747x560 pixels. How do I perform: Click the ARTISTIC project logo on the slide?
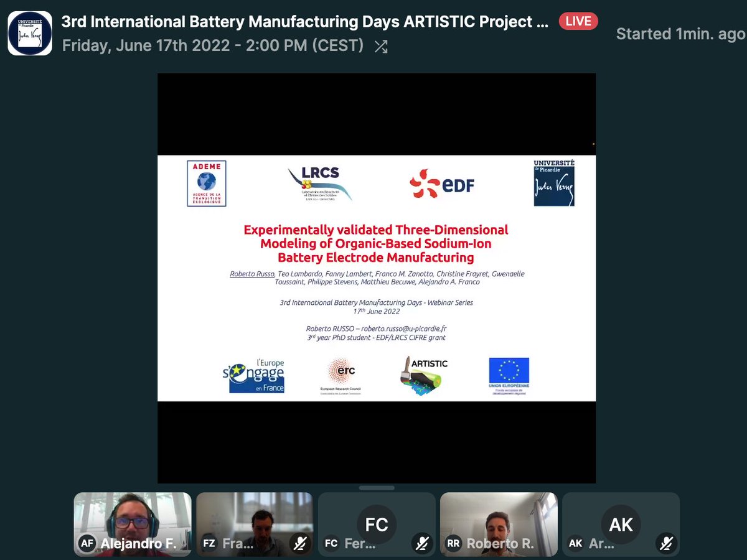423,375
